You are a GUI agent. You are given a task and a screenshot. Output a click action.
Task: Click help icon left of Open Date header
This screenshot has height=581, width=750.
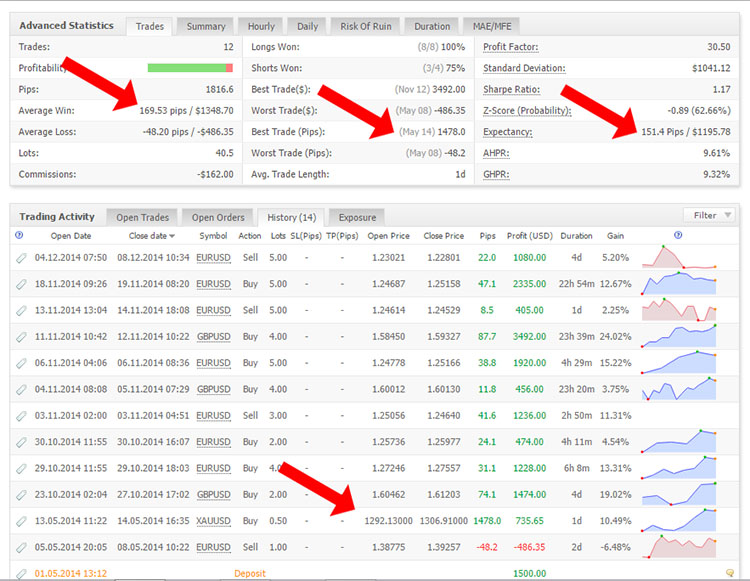(19, 235)
